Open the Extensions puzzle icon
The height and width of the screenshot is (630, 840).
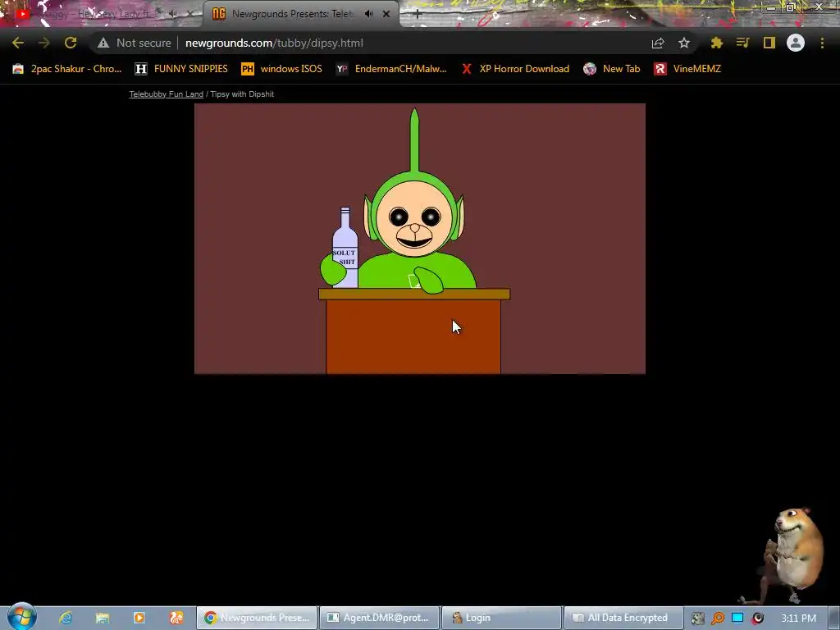(x=716, y=43)
